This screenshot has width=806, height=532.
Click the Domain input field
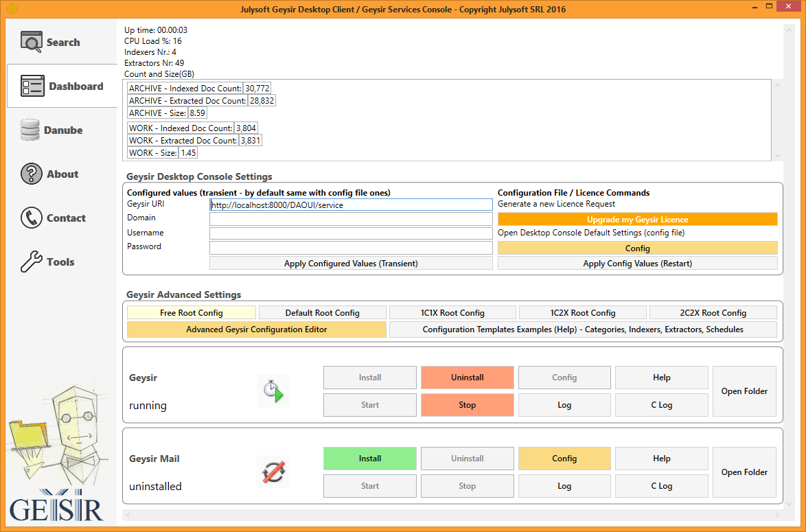click(x=351, y=219)
